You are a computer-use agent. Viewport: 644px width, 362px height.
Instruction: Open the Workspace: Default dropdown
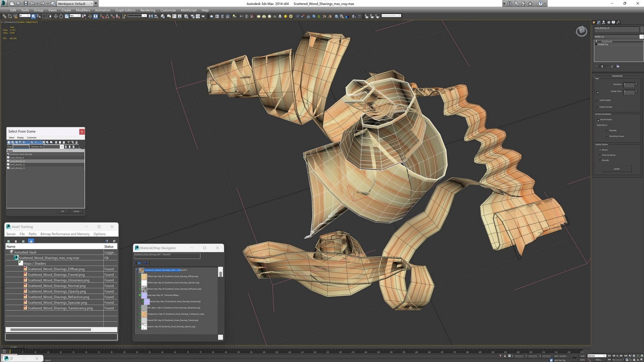(x=75, y=3)
